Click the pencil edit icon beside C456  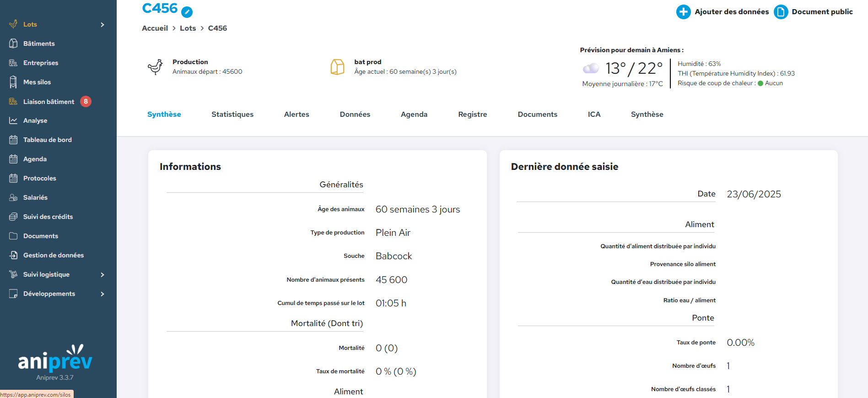tap(187, 12)
